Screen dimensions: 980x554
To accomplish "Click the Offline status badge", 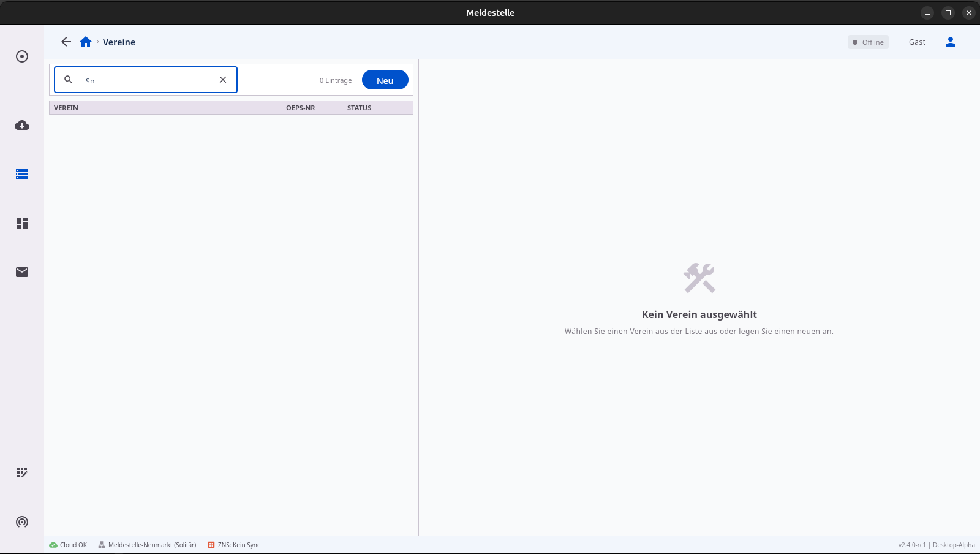I will pyautogui.click(x=868, y=42).
